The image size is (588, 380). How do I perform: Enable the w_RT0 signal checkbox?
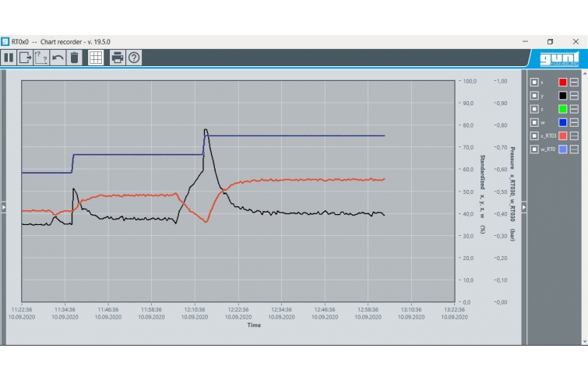click(x=534, y=149)
